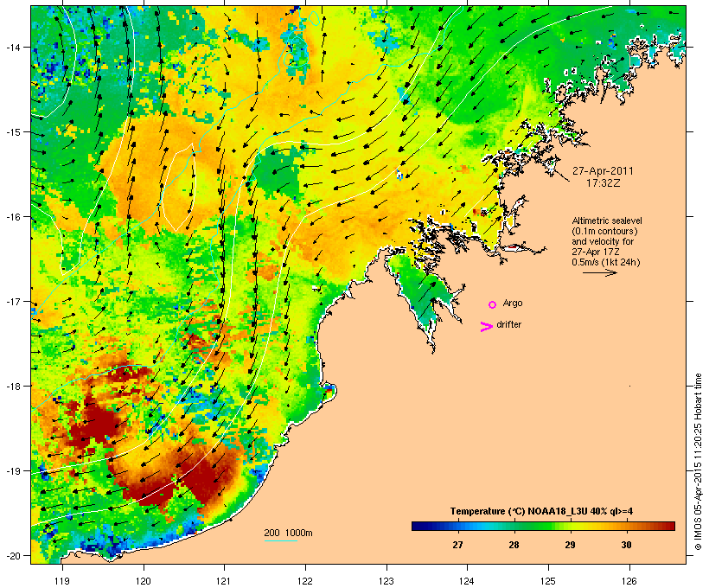The width and height of the screenshot is (709, 588).
Task: Click the latitude label -16
Action: coord(12,217)
